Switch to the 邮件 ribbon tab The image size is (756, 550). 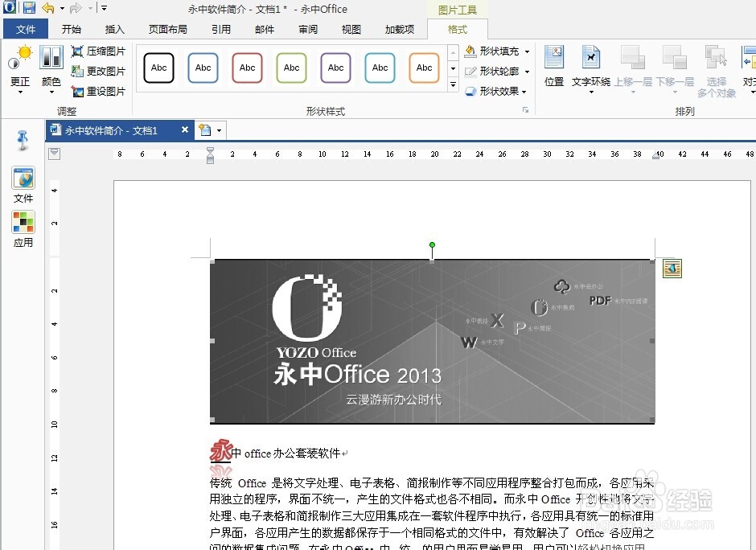pyautogui.click(x=265, y=30)
